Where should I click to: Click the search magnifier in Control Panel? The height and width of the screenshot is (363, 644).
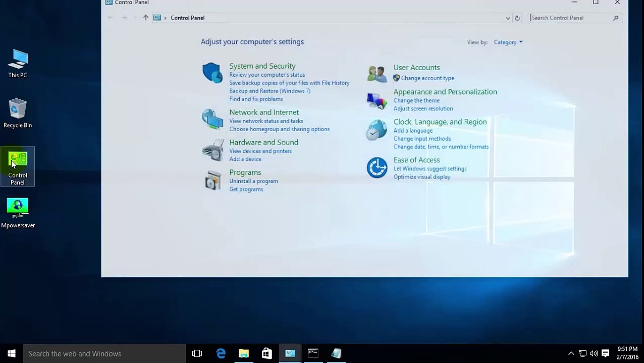coord(616,18)
